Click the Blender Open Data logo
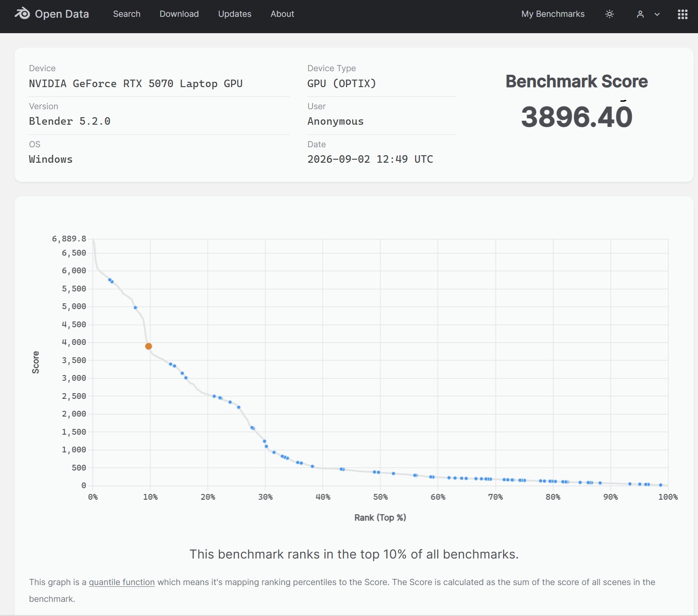Viewport: 698px width, 616px height. click(x=52, y=14)
